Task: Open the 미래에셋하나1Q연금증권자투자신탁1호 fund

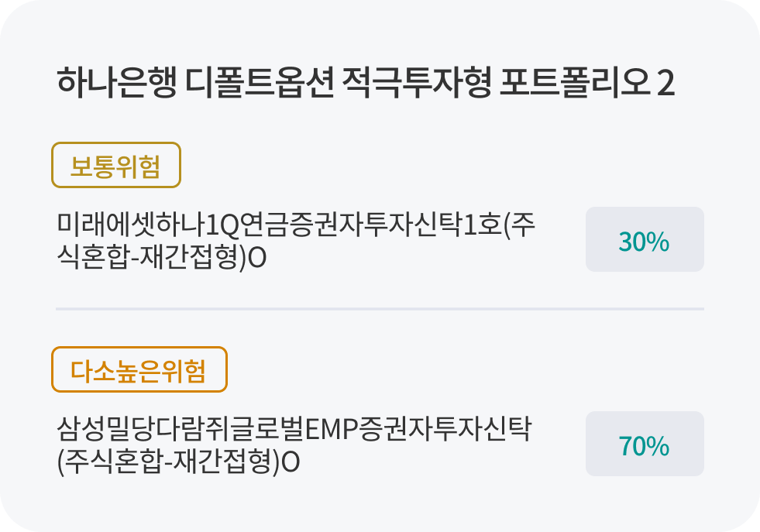Action: [x=296, y=227]
